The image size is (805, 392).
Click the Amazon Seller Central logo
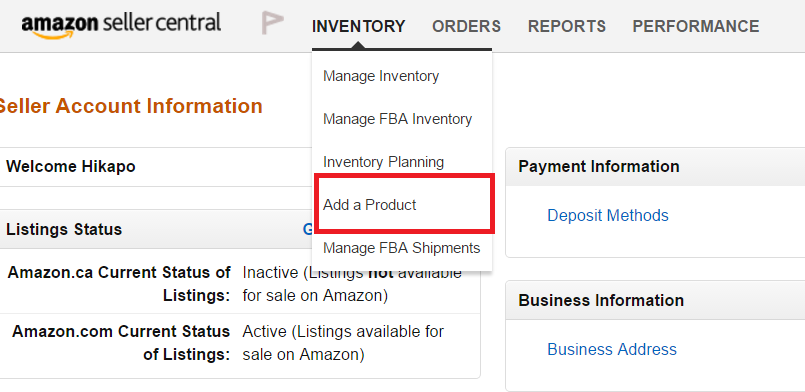click(x=121, y=25)
